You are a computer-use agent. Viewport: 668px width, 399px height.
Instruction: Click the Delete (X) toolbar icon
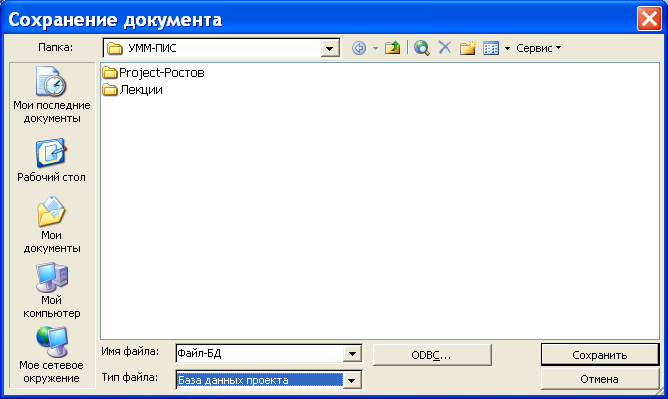coord(444,47)
